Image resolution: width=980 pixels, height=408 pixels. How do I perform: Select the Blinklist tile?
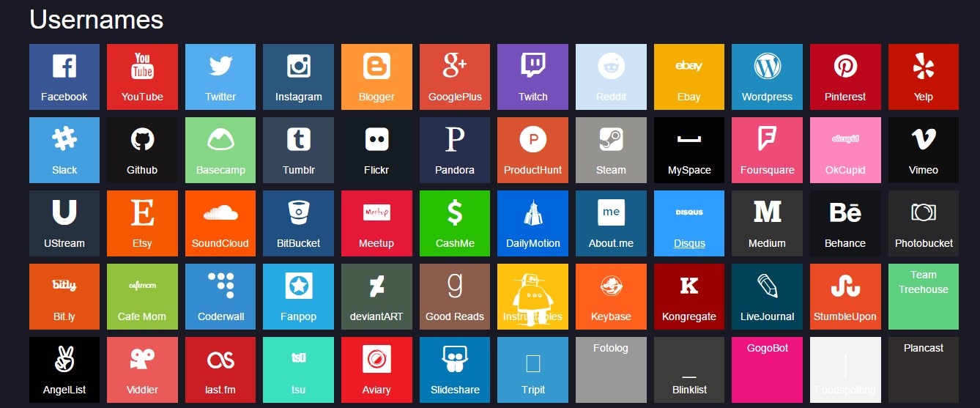tap(689, 370)
